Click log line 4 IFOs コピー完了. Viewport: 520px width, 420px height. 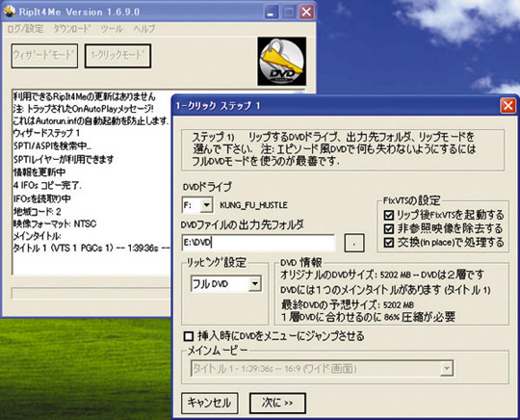(x=47, y=186)
